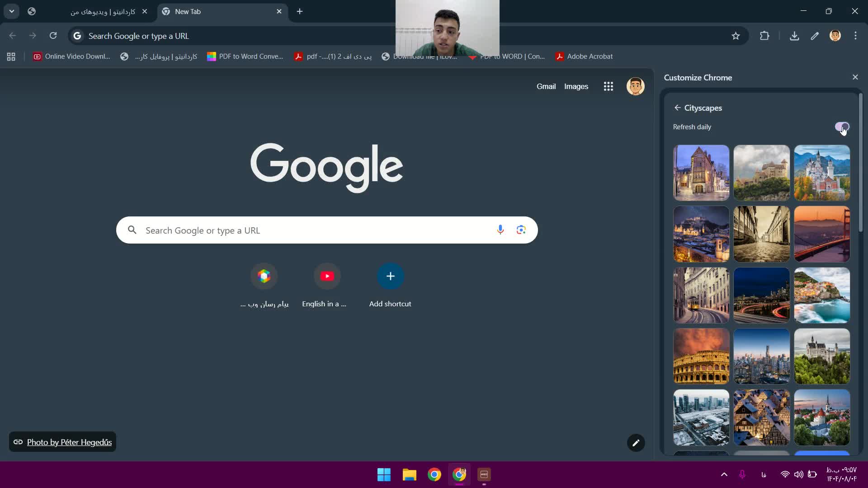Open the Gmail link

point(546,86)
